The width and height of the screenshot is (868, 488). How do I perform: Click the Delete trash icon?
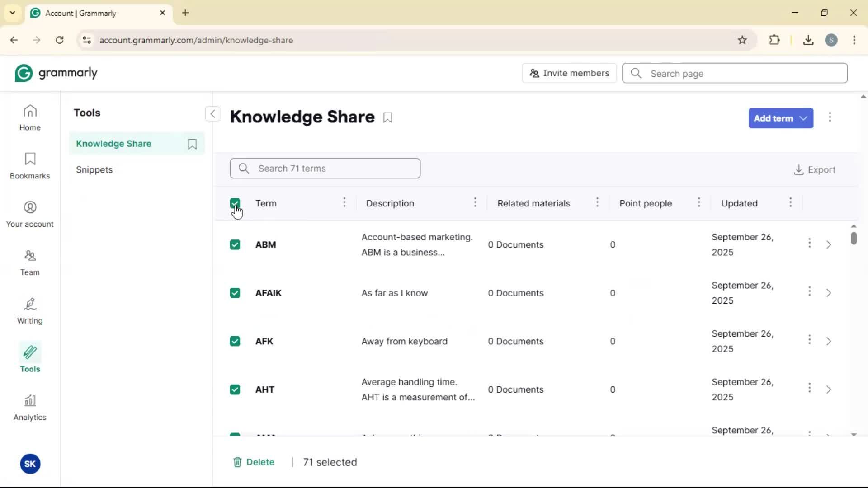click(x=237, y=462)
